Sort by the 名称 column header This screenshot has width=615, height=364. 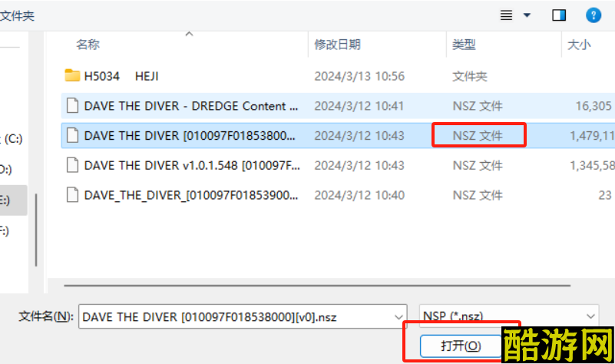point(88,45)
